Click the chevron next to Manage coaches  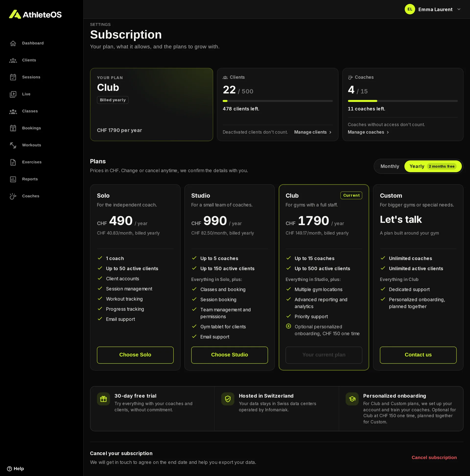point(388,132)
